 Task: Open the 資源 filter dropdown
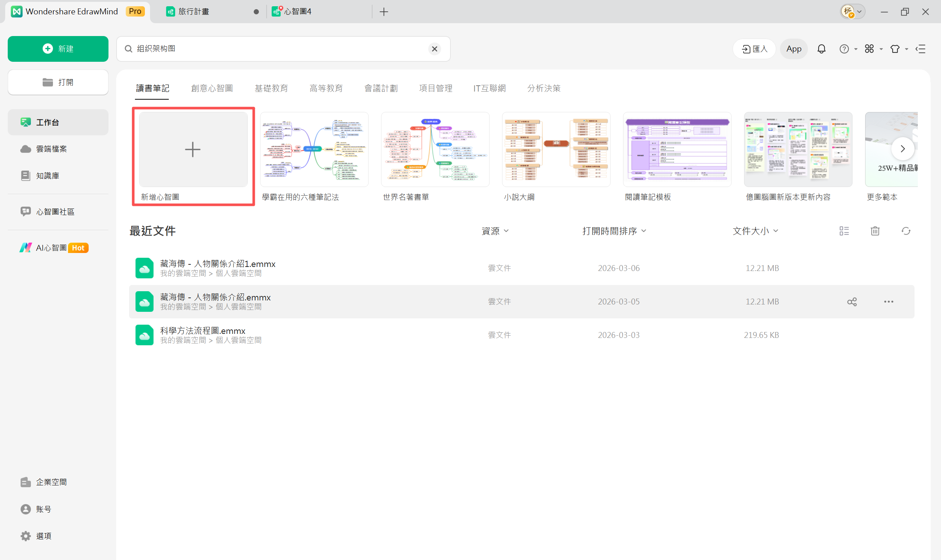click(495, 231)
